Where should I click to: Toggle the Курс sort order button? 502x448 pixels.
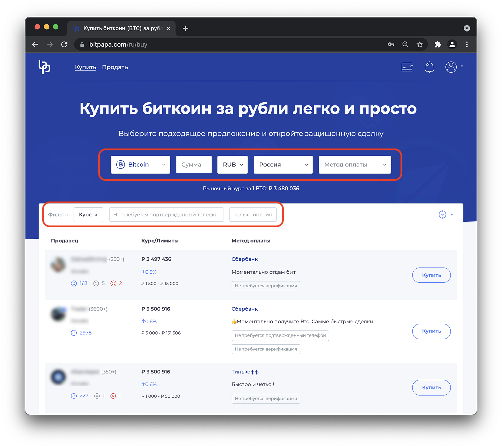point(88,215)
